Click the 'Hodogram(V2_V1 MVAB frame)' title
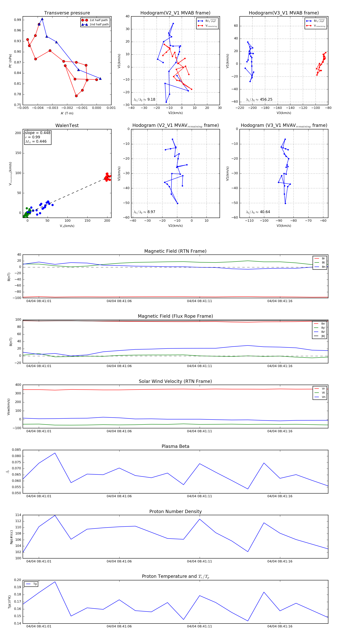The height and width of the screenshot is (644, 351). tap(175, 13)
